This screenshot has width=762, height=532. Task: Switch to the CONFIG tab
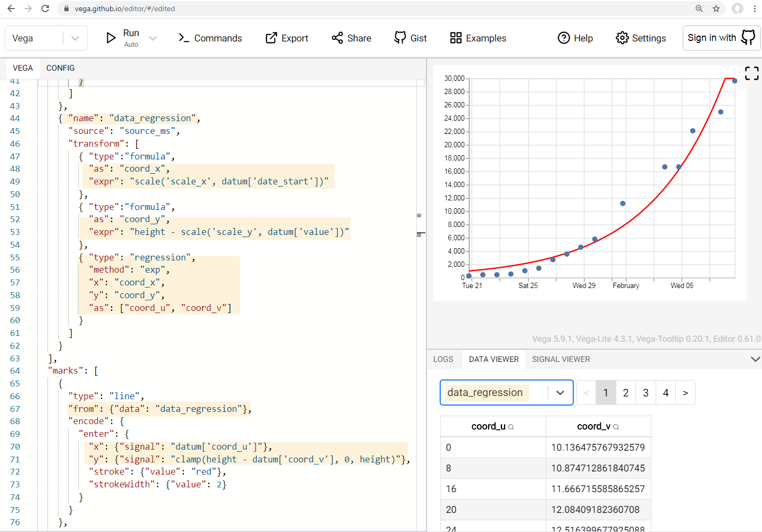pyautogui.click(x=60, y=68)
